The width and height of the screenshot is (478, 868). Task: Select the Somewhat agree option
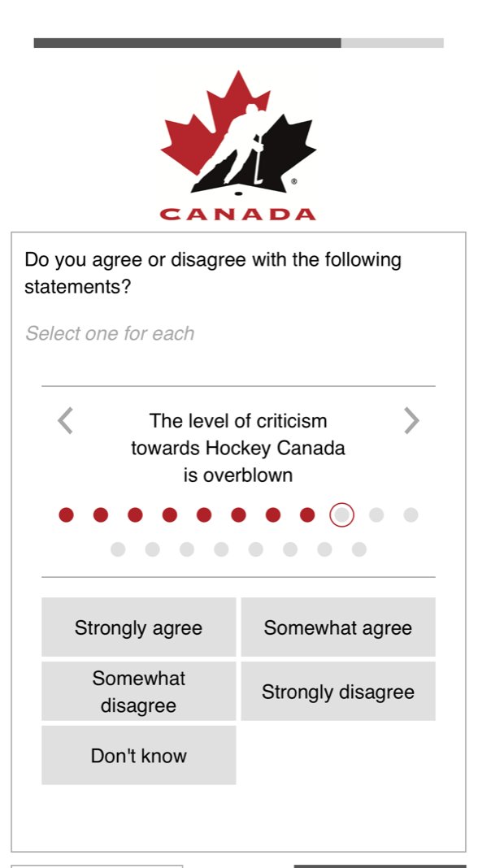point(338,627)
